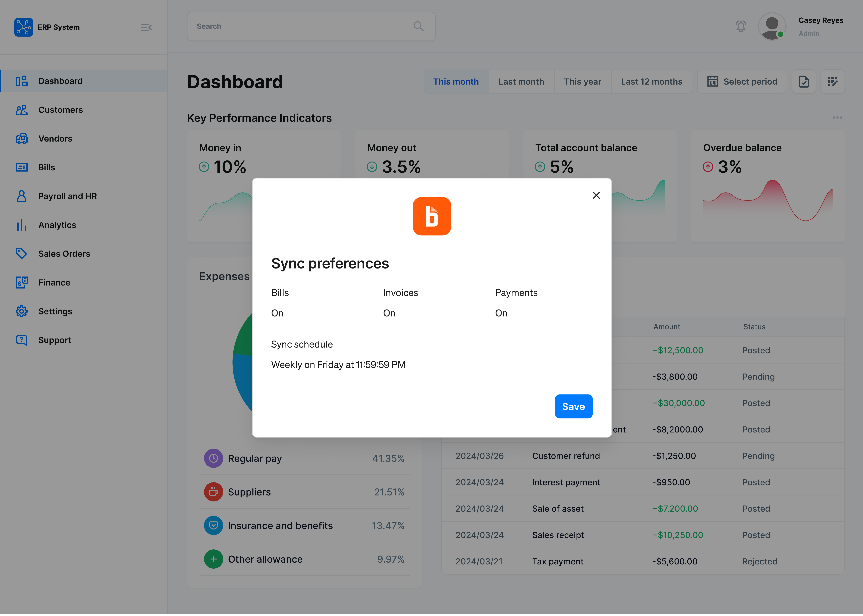Click the table edit icon near Select period
863x616 pixels.
(x=833, y=81)
